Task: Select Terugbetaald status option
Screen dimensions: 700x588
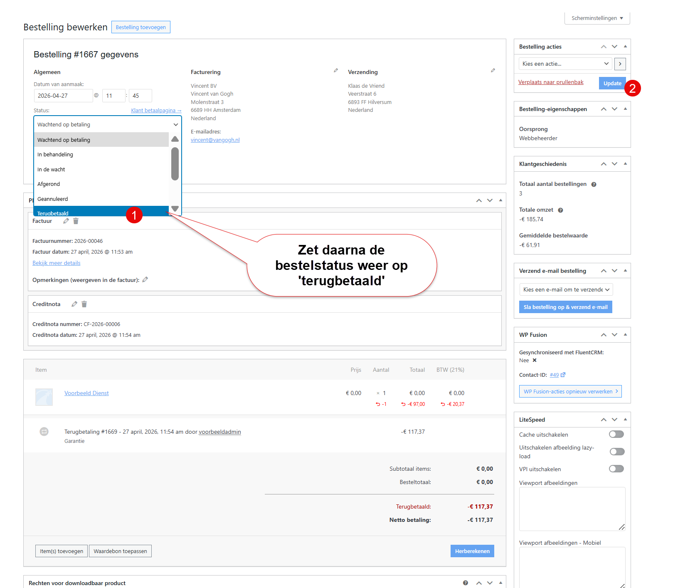Action: point(101,212)
